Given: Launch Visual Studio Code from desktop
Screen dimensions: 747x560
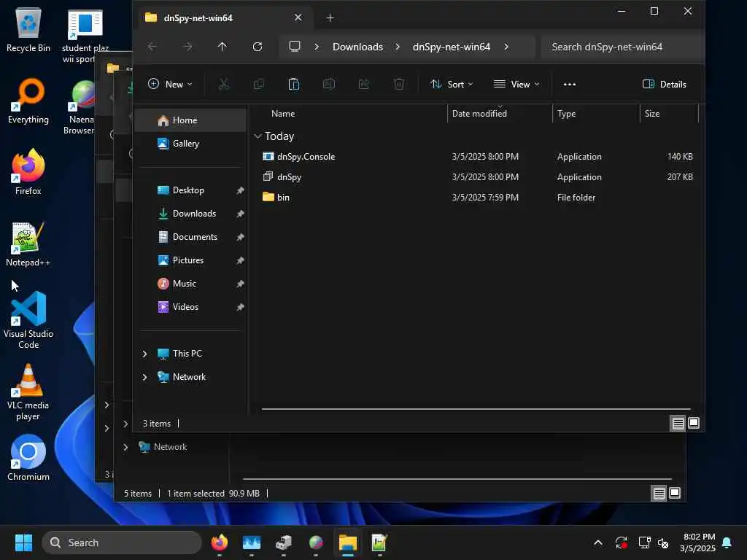Looking at the screenshot, I should 28,320.
